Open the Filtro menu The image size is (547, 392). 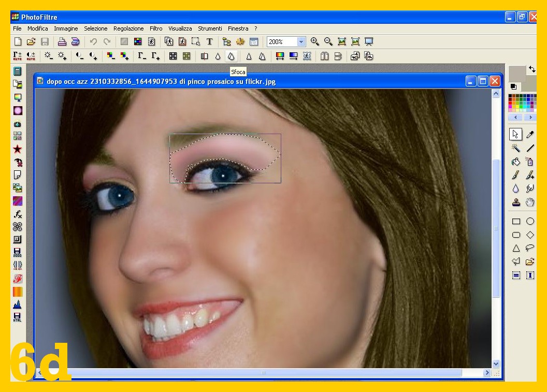point(156,28)
